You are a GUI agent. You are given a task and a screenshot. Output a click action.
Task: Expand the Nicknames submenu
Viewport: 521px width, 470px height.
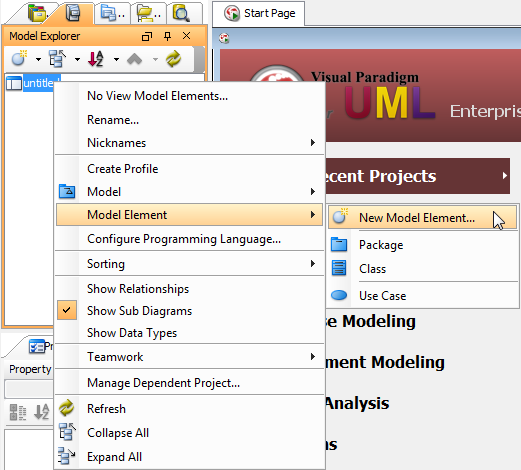pos(190,143)
